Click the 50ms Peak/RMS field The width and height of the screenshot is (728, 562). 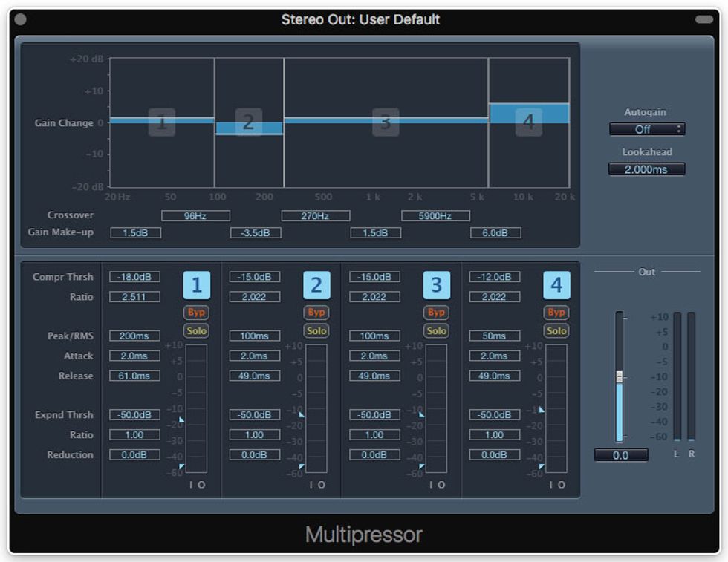(x=495, y=336)
